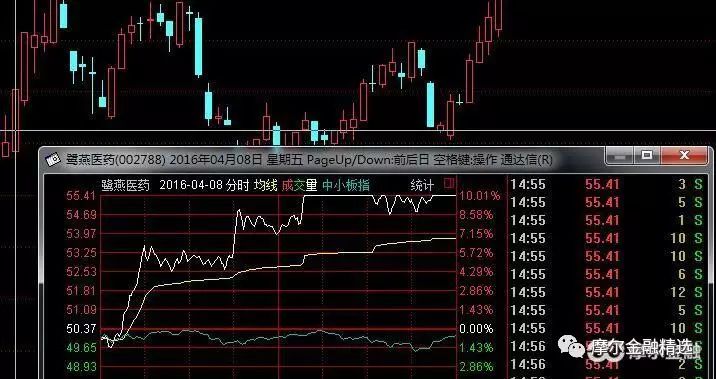
Task: Click the 53.25 price axis label
Action: click(81, 253)
